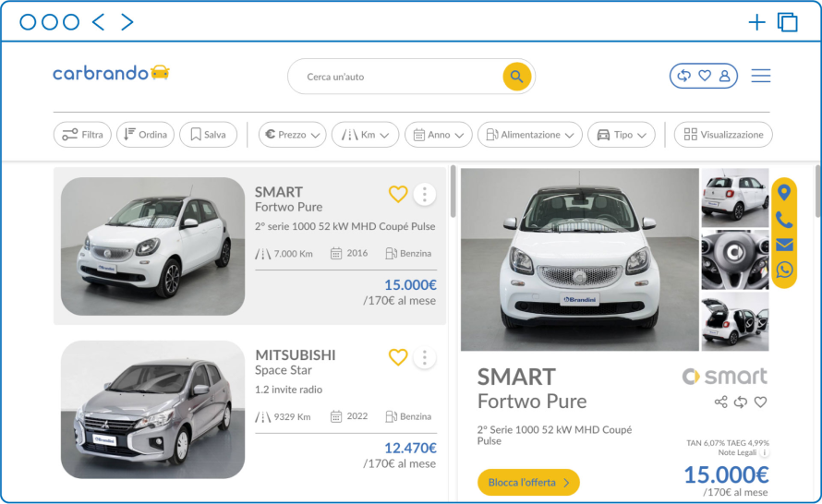Select the steering wheel interior thumbnail
822x504 pixels.
734,259
